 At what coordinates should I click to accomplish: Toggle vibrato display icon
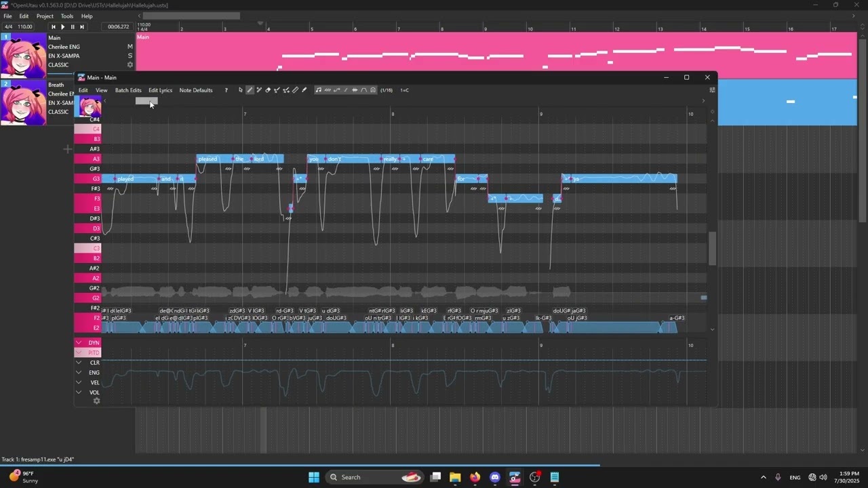pyautogui.click(x=328, y=90)
